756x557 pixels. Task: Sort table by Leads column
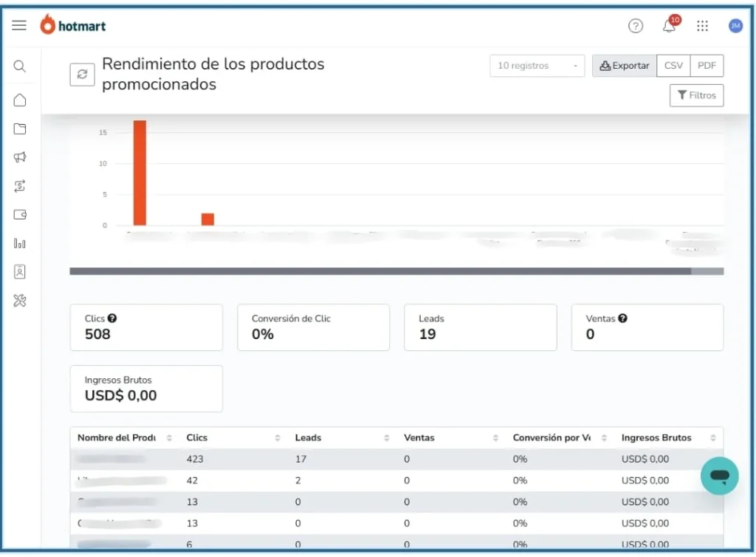coord(386,438)
